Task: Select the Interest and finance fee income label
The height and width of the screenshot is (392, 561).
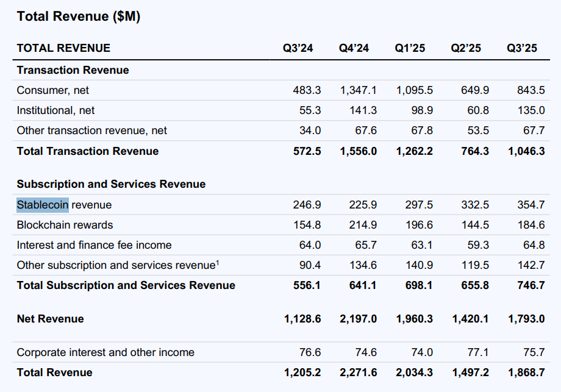Action: [x=94, y=245]
